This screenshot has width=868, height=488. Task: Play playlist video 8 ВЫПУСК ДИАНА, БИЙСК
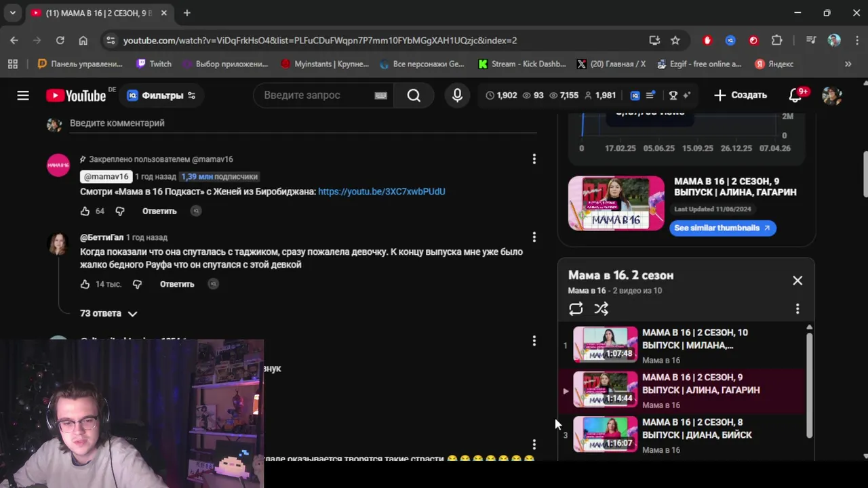click(682, 435)
